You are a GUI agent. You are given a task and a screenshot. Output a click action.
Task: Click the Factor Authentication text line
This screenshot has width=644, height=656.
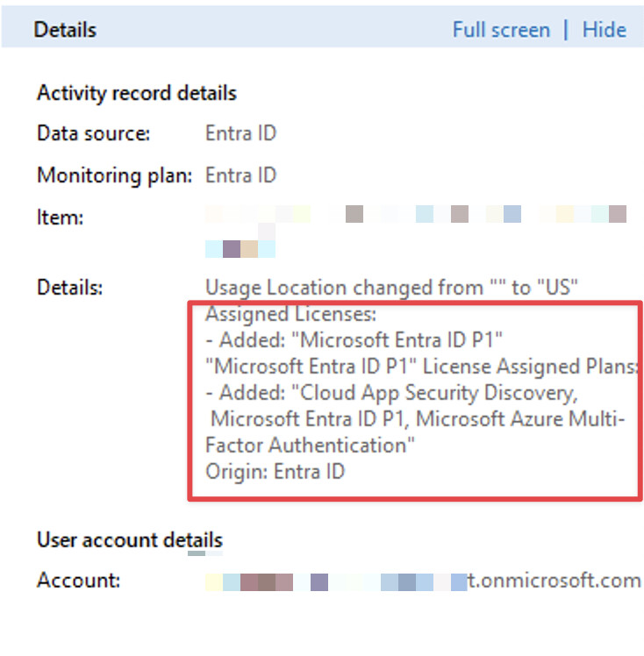point(310,445)
